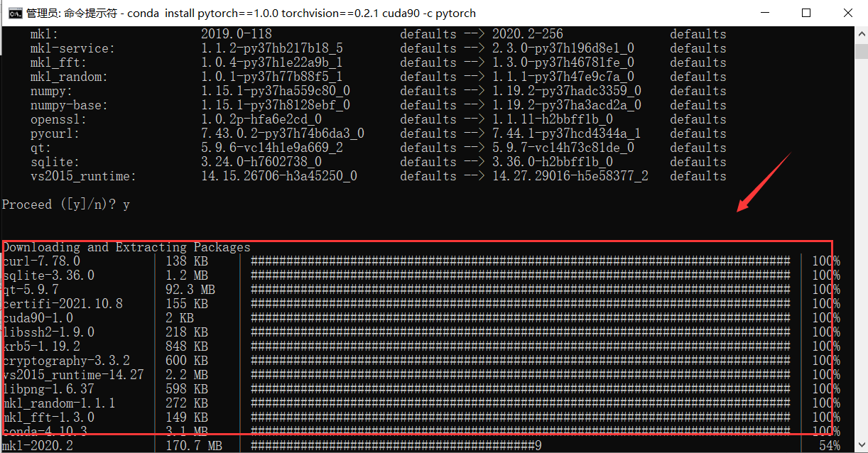Click the 'mkl_fft:' package name
This screenshot has height=453, width=868.
point(59,62)
